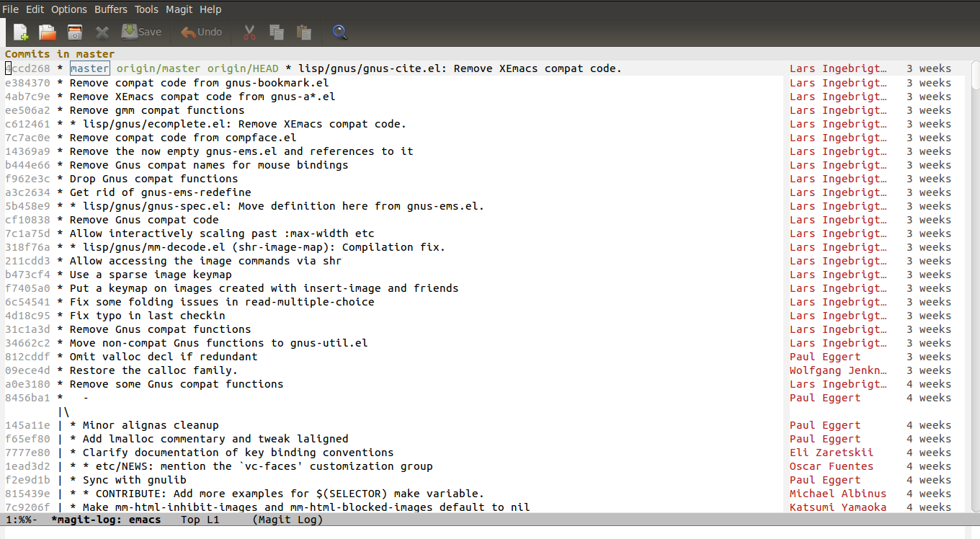Select 'Sync with gnulib' commit
Viewport: 980px width, 539px height.
(x=134, y=480)
